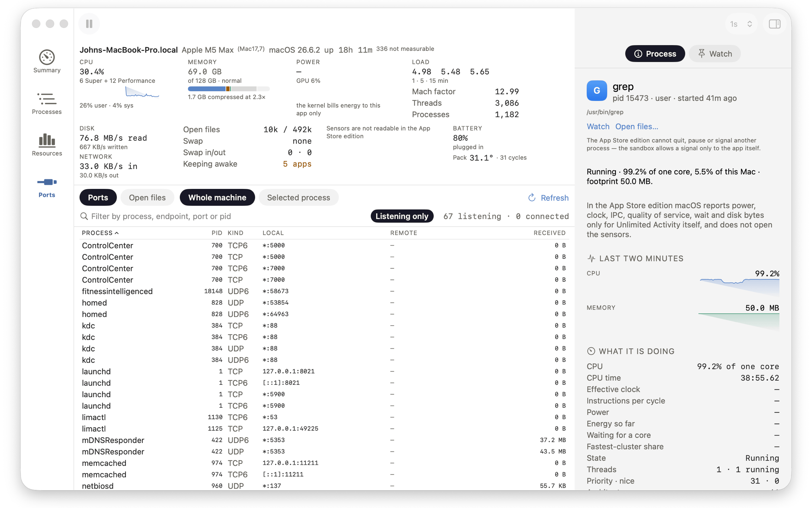Click the Memory graph showing 50.0 MB
Viewport: 812px width, 508px height.
pyautogui.click(x=739, y=322)
